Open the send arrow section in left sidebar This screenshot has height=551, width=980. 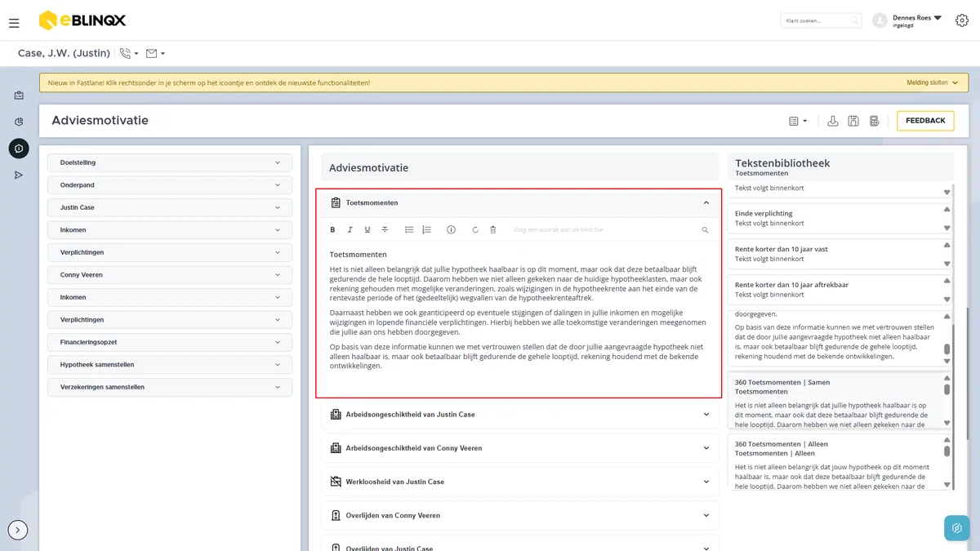tap(19, 176)
